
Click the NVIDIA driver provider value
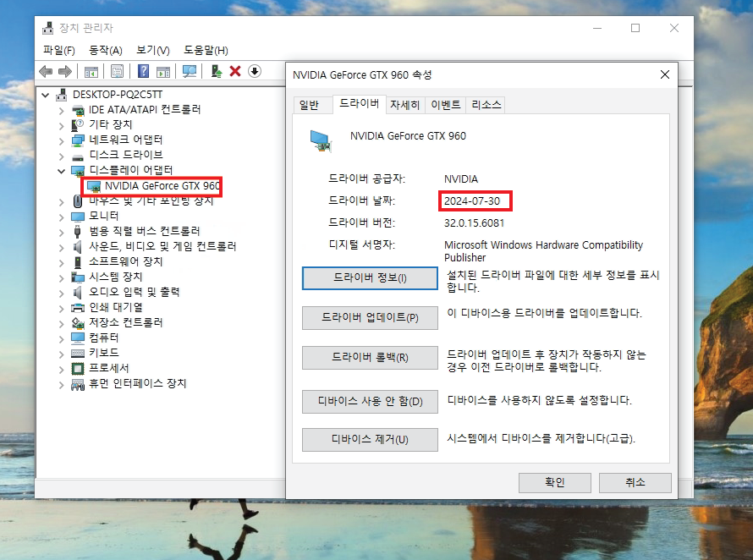[x=461, y=179]
